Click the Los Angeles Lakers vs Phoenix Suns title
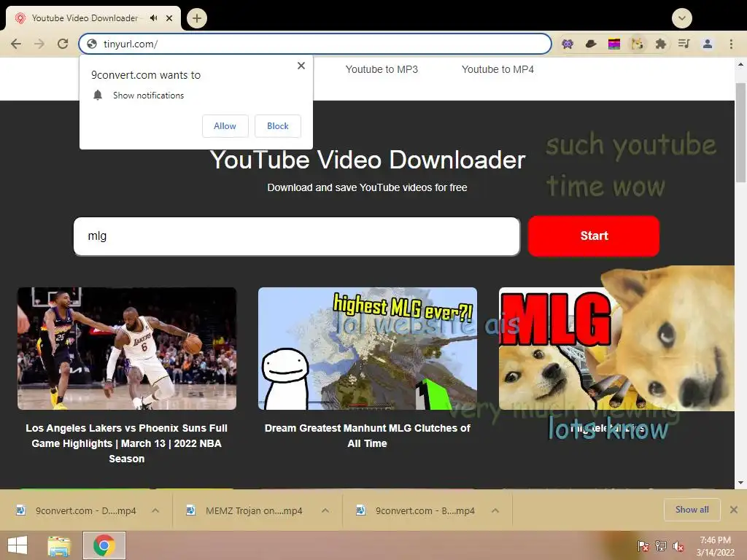This screenshot has width=747, height=560. point(127,443)
